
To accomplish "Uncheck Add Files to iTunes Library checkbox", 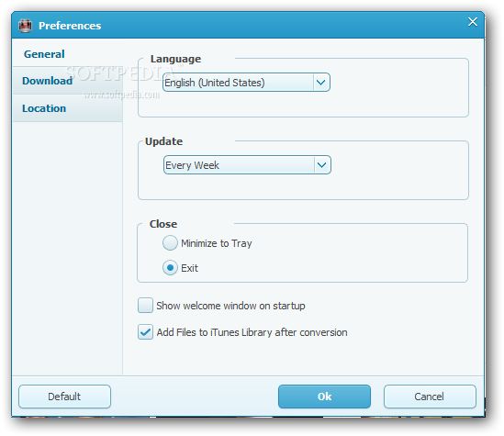I will (x=145, y=332).
